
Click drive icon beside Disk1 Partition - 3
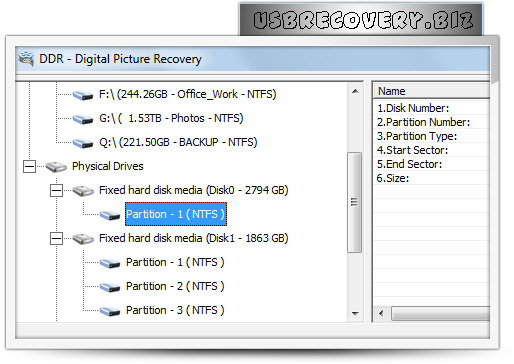click(x=110, y=311)
